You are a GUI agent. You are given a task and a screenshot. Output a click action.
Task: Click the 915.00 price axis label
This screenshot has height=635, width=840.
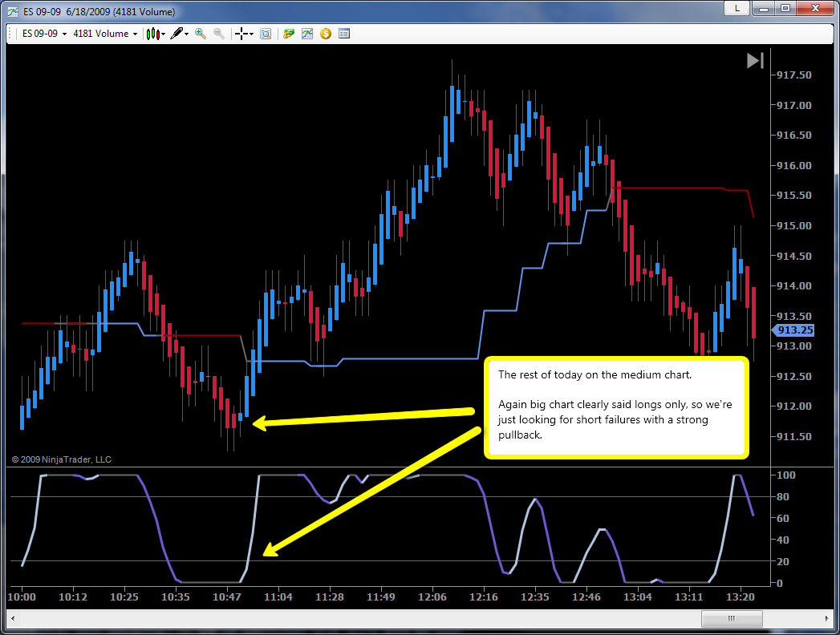[x=793, y=225]
